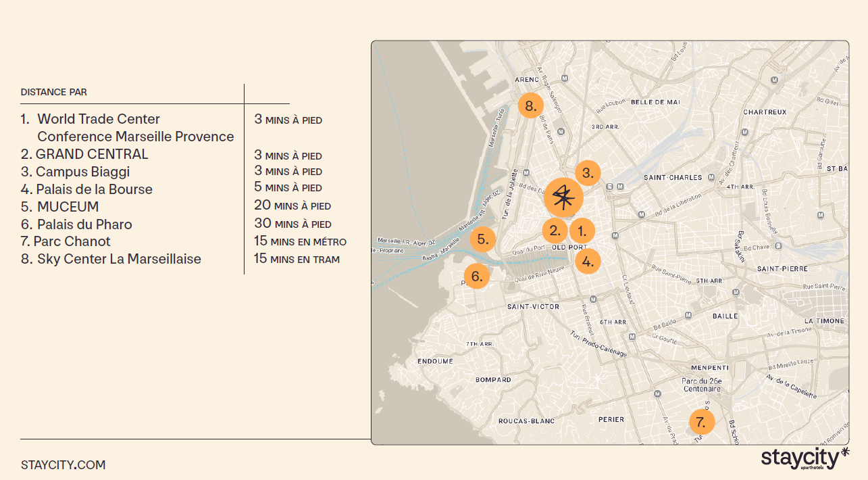Select map marker number 2
The height and width of the screenshot is (480, 868).
tap(555, 231)
